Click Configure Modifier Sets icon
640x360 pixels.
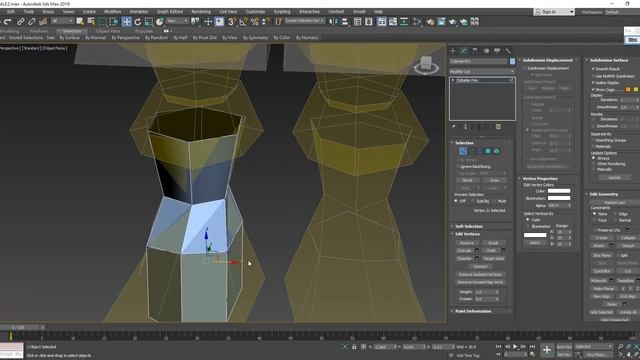click(x=498, y=127)
